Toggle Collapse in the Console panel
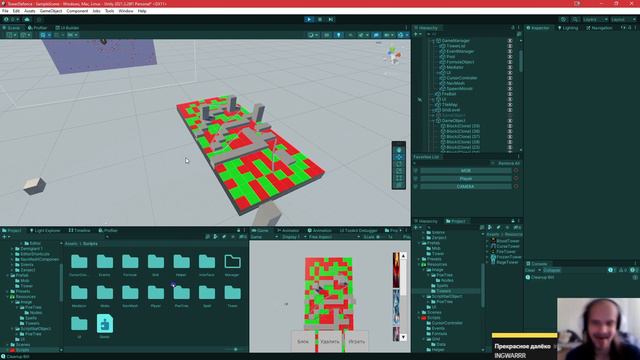640x360 pixels. [x=551, y=270]
